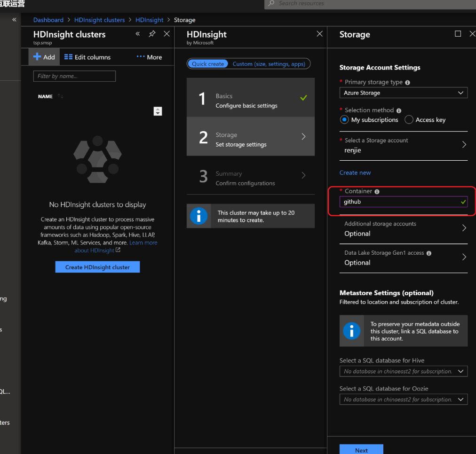Collapse the left sidebar menu

click(14, 20)
